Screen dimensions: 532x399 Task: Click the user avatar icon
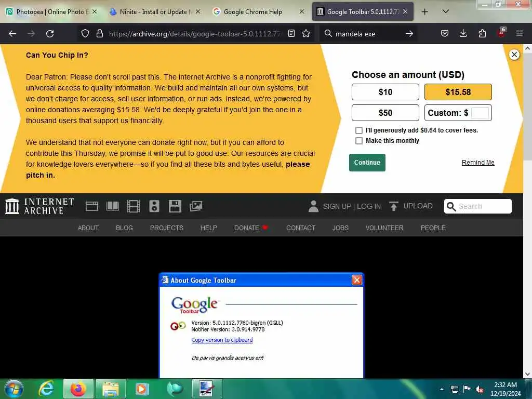313,206
